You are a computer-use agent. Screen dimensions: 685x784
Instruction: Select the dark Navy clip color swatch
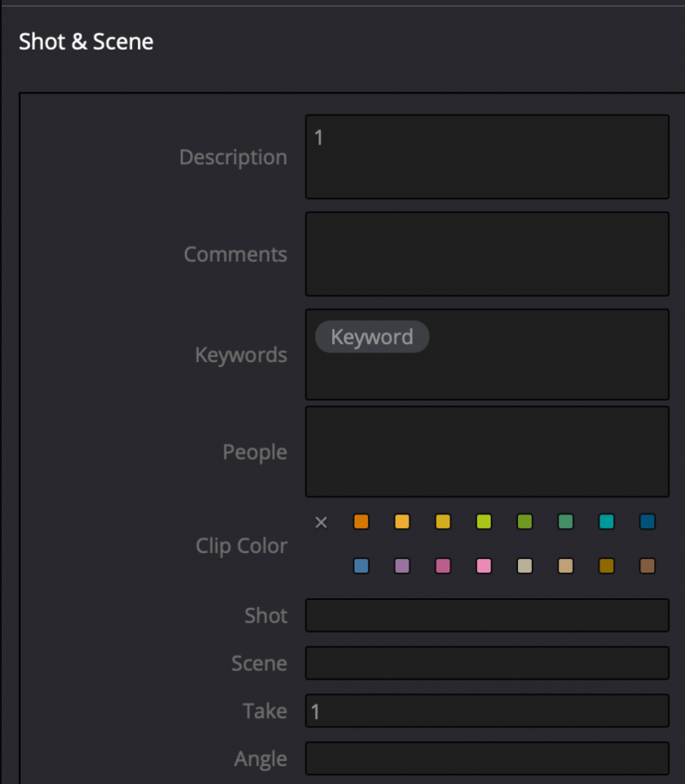tap(647, 522)
